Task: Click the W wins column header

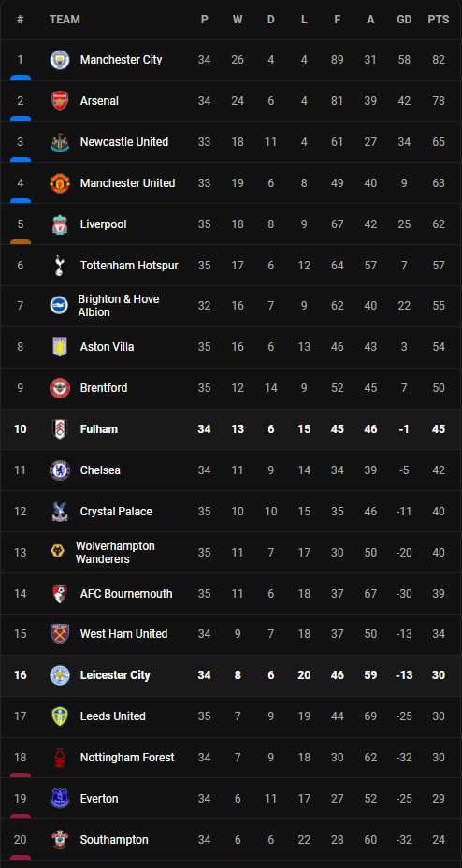Action: pos(238,20)
